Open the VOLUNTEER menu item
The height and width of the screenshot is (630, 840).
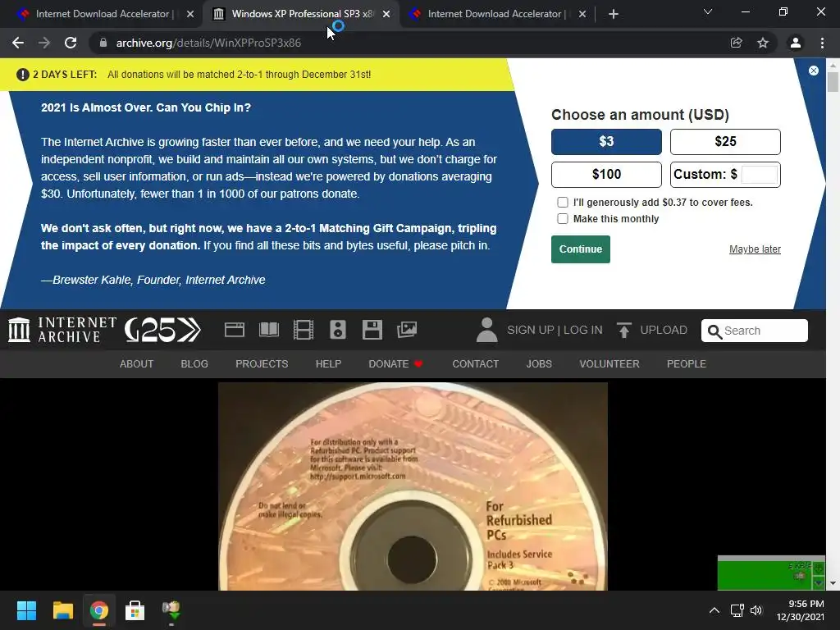pyautogui.click(x=609, y=363)
